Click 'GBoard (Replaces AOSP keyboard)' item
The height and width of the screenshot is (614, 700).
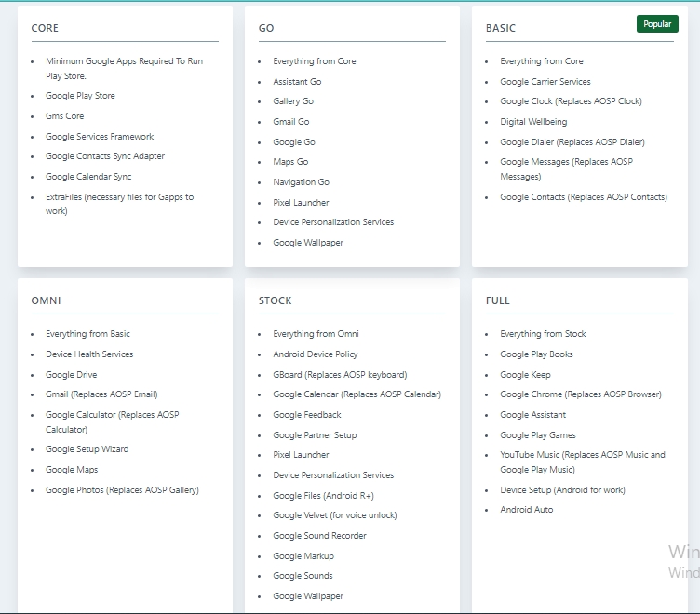(x=340, y=375)
